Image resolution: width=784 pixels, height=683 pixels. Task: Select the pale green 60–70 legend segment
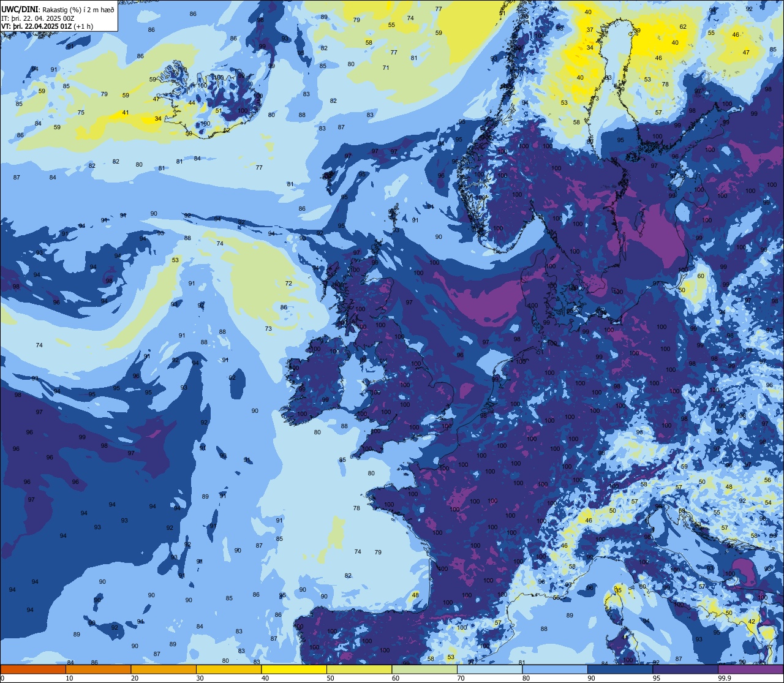(424, 670)
